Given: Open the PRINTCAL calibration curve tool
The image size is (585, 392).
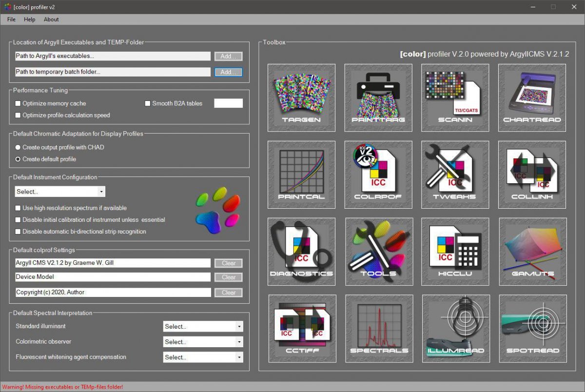Looking at the screenshot, I should pyautogui.click(x=301, y=175).
